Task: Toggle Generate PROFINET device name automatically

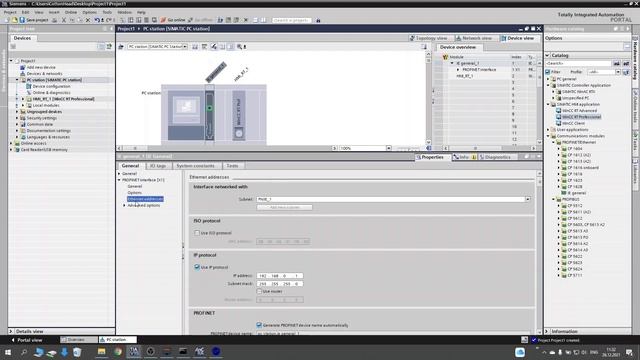Action: point(259,325)
